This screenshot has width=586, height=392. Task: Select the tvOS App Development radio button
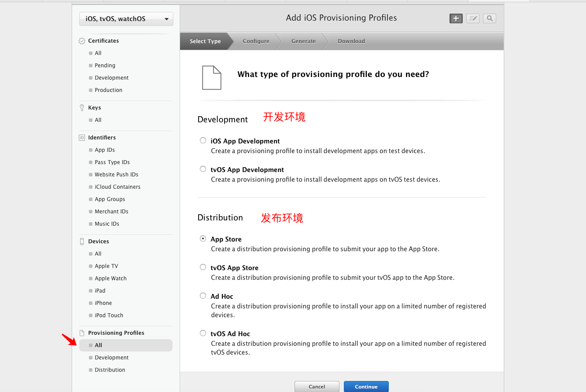click(x=203, y=169)
